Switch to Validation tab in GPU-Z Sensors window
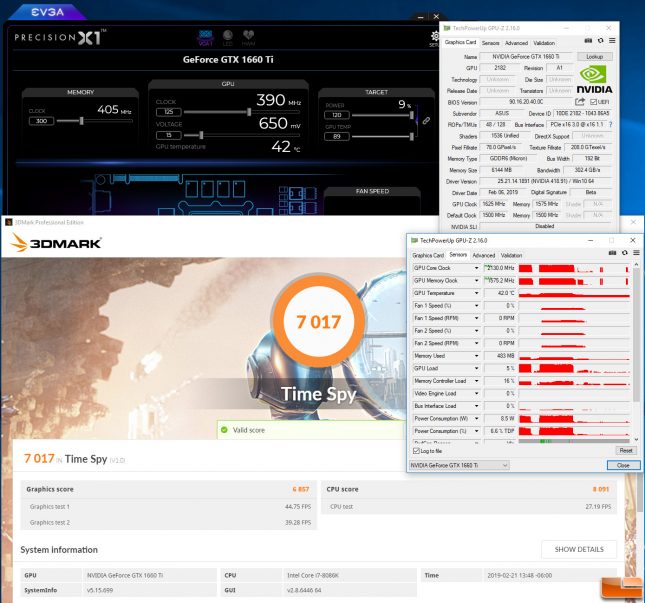This screenshot has width=645, height=603. click(x=511, y=255)
